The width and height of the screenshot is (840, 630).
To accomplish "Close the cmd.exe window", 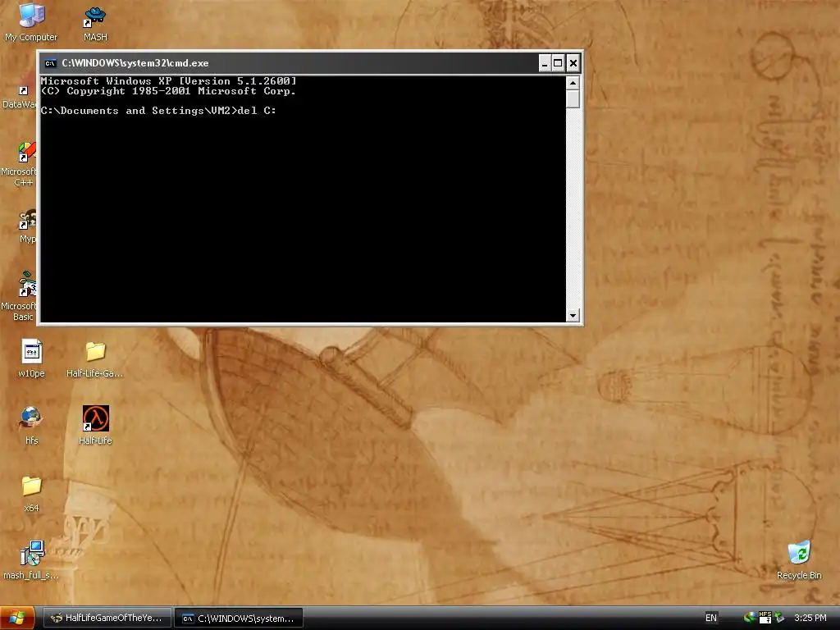I will click(x=573, y=63).
